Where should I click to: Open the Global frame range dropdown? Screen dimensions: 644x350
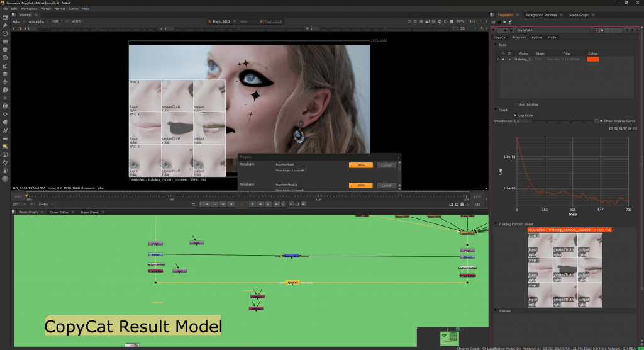pyautogui.click(x=45, y=205)
